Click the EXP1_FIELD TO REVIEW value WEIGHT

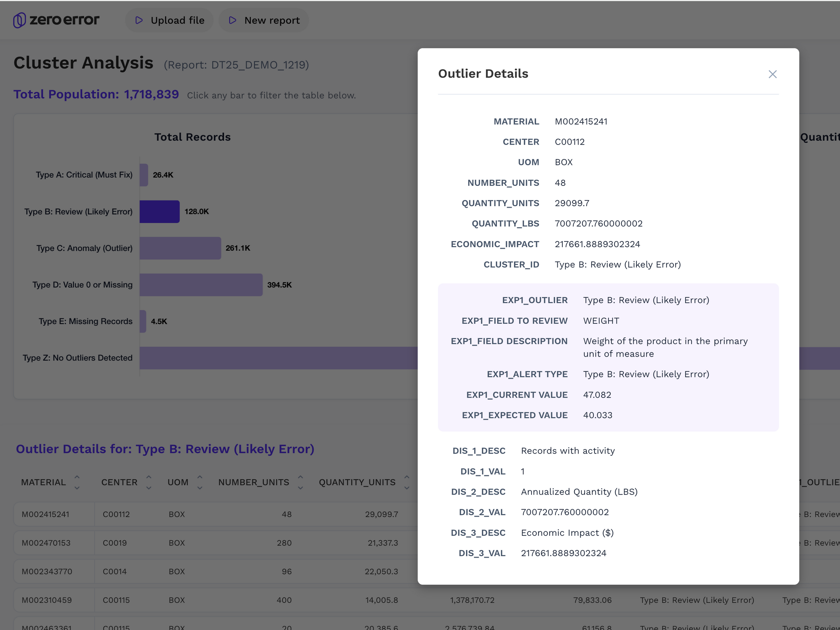tap(601, 321)
